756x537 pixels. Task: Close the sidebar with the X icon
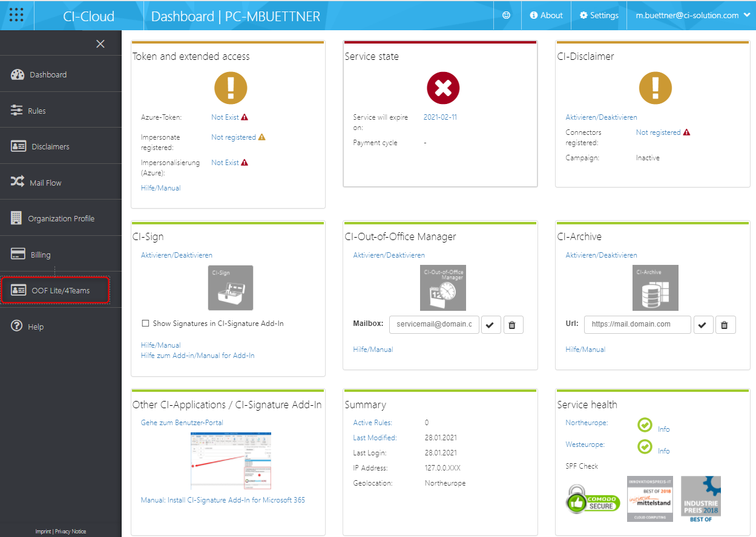tap(100, 44)
